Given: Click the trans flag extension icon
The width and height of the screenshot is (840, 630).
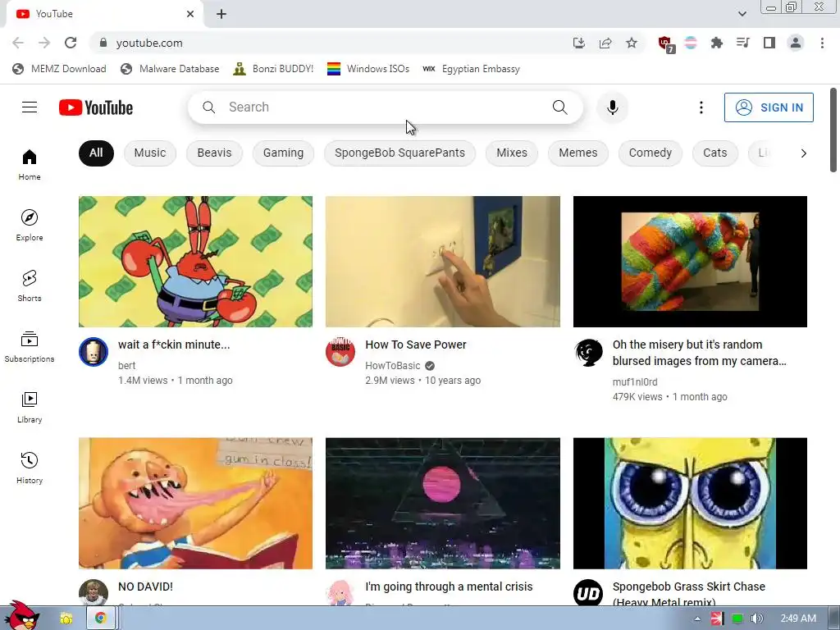Looking at the screenshot, I should pyautogui.click(x=691, y=43).
